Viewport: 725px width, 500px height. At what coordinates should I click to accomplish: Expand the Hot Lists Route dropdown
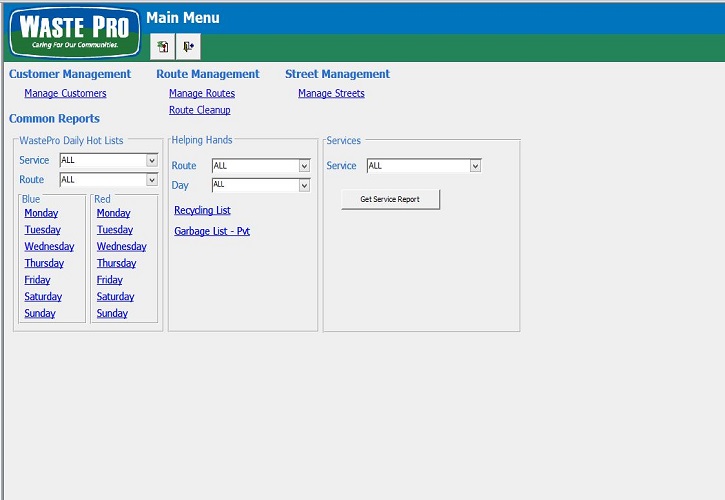pyautogui.click(x=152, y=180)
